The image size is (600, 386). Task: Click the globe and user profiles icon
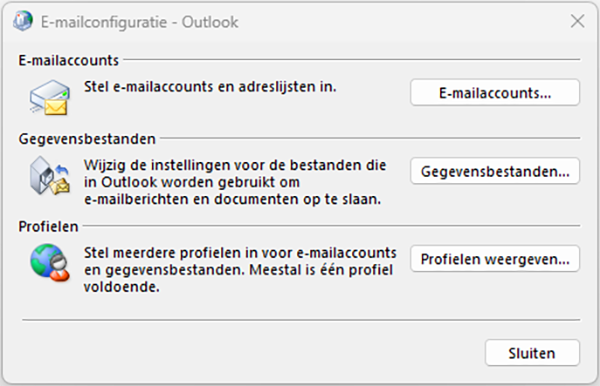tap(50, 263)
